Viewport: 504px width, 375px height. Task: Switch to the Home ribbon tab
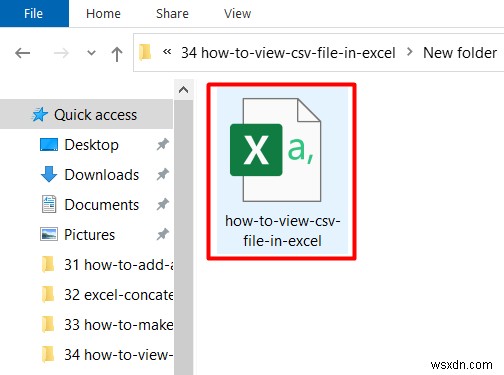coord(103,14)
